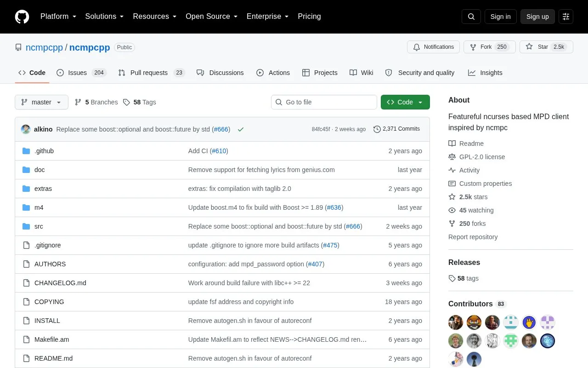Expand the Open Source menu

(212, 17)
